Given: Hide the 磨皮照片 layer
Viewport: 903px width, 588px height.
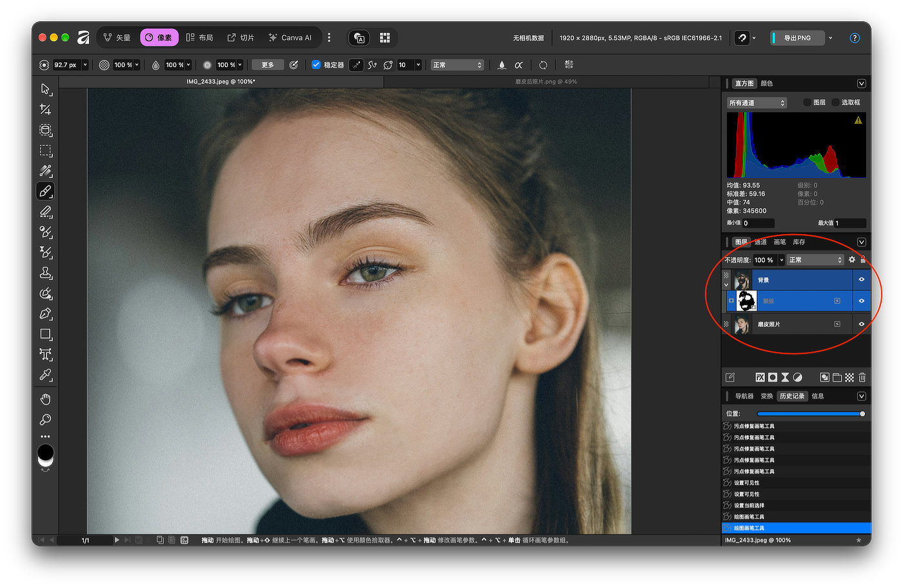Looking at the screenshot, I should (x=862, y=324).
